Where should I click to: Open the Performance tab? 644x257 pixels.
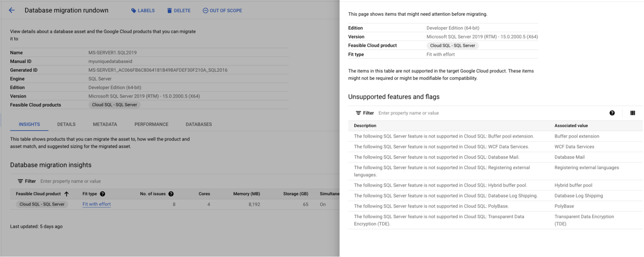point(152,124)
